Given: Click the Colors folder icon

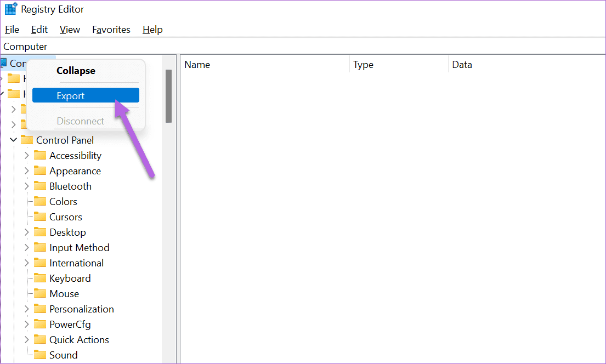Looking at the screenshot, I should pyautogui.click(x=40, y=201).
